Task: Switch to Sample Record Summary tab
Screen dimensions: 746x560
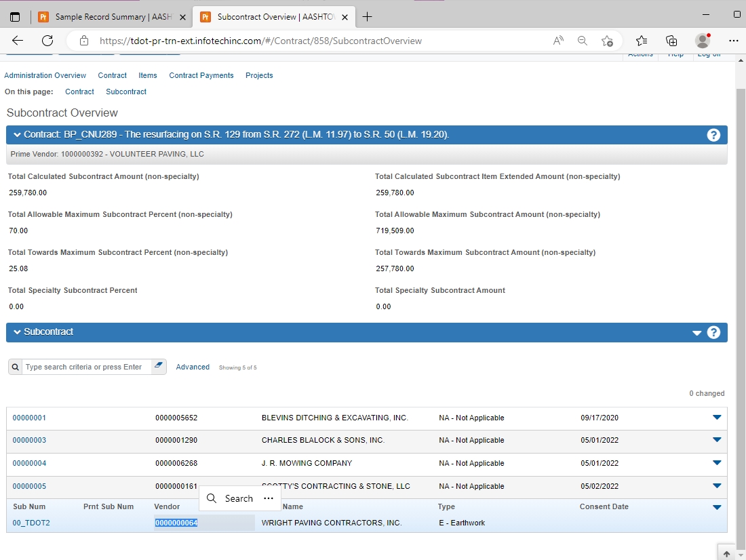Action: 113,17
